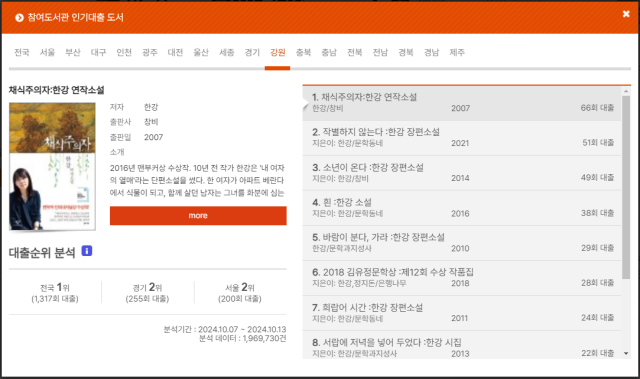The width and height of the screenshot is (640, 379).
Task: Click the 서울 2위 ranking stat
Action: pos(240,293)
